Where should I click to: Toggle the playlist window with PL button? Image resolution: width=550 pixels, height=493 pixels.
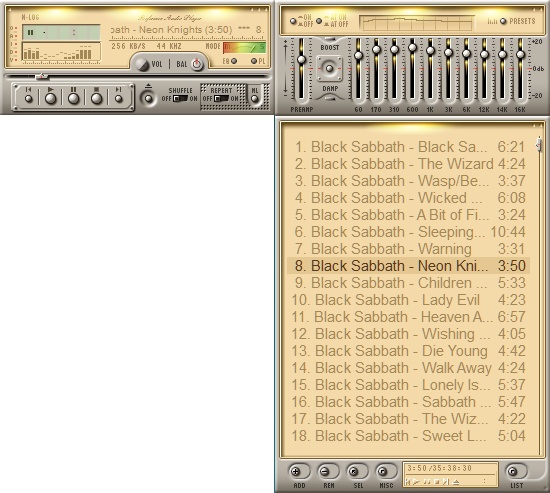[254, 61]
